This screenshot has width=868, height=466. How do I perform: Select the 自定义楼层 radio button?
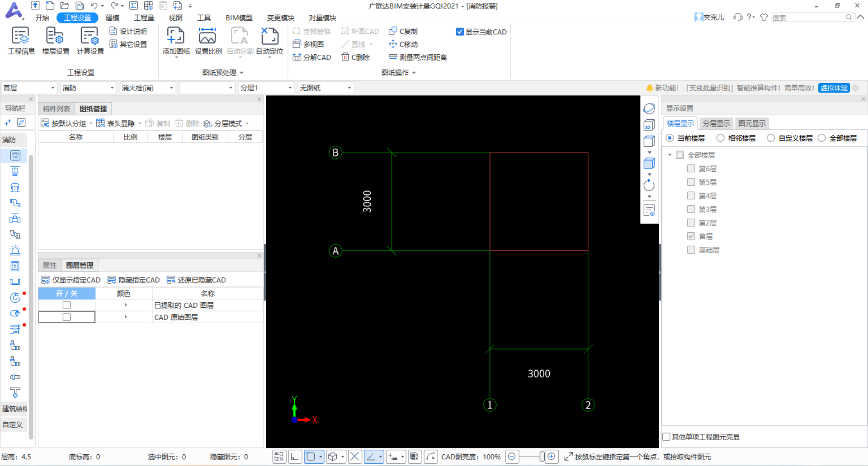tap(771, 138)
